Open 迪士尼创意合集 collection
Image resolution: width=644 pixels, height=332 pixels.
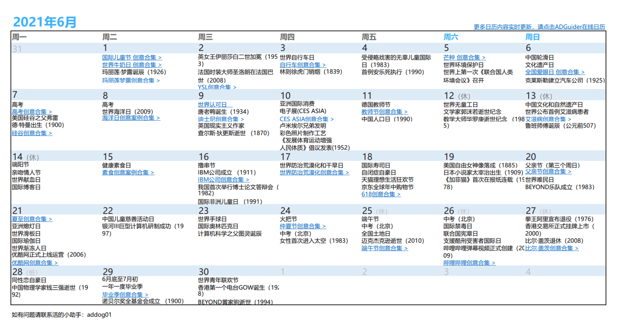[219, 119]
